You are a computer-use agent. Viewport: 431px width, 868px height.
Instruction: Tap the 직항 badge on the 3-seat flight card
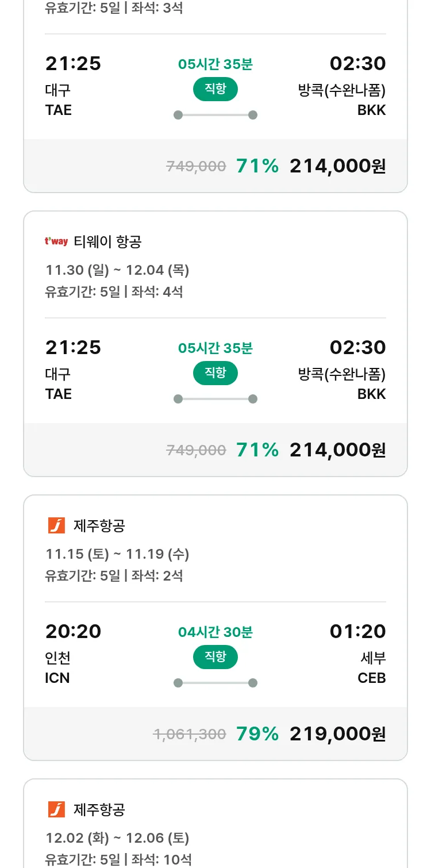[215, 89]
